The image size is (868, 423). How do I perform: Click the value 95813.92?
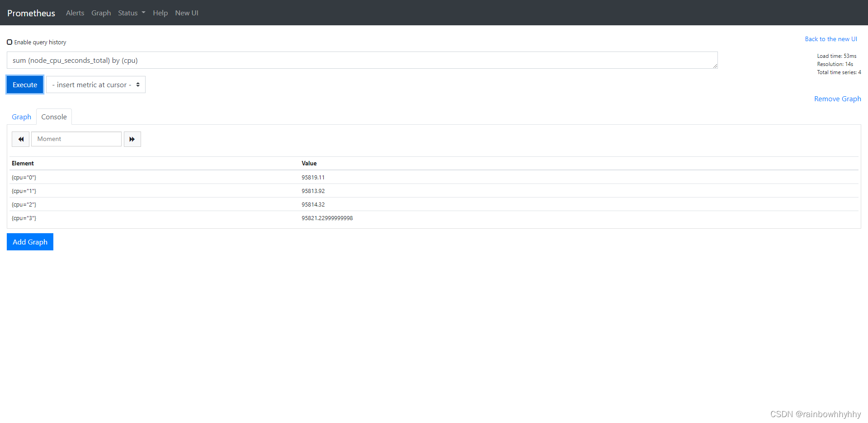coord(313,191)
